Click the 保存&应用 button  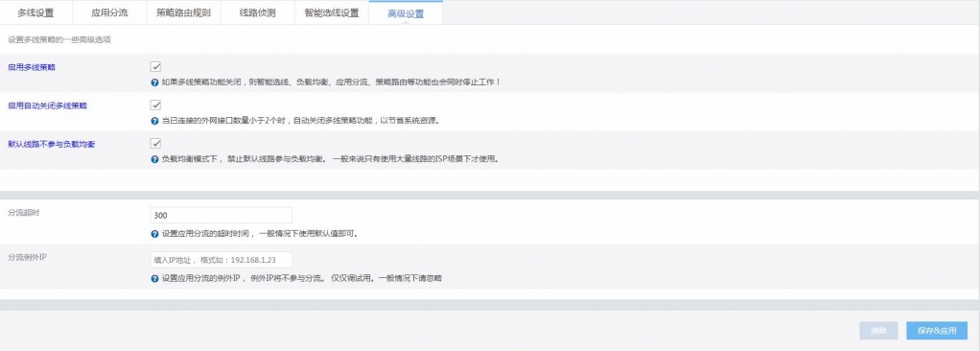937,331
